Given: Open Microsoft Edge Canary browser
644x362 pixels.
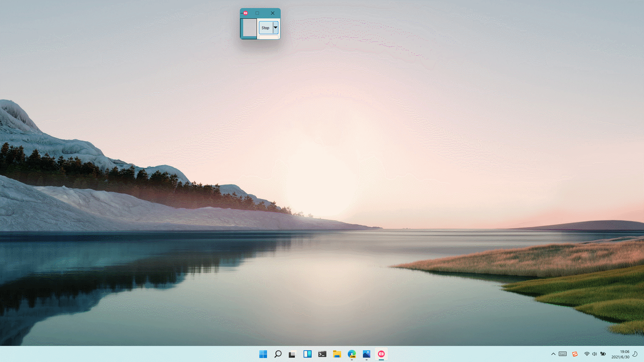Looking at the screenshot, I should (x=352, y=354).
